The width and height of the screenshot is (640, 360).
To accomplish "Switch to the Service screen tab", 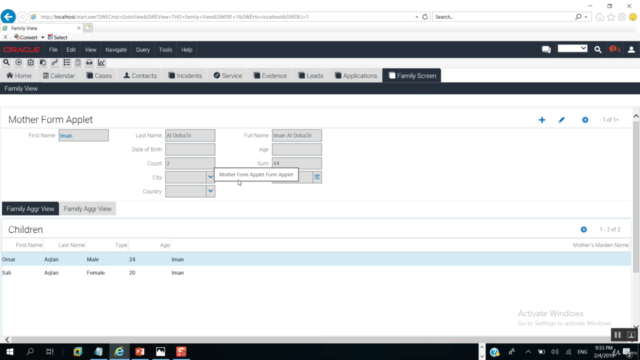I will (228, 76).
